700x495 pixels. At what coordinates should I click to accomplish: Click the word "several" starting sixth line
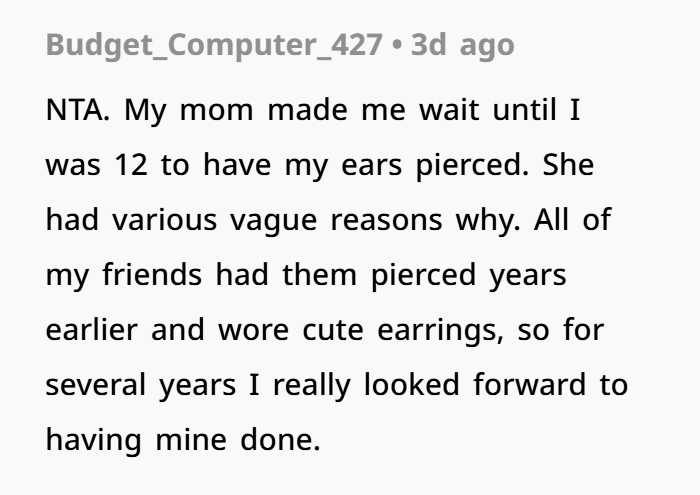pos(96,385)
